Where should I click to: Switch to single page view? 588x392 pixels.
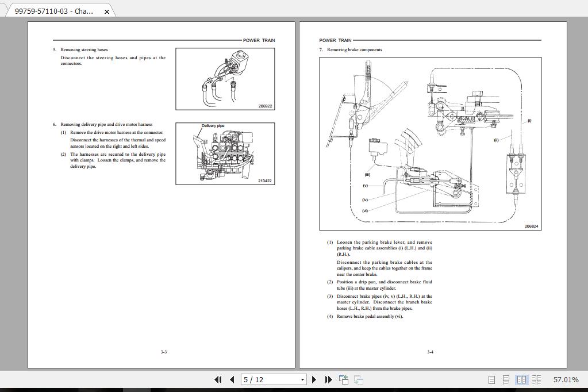click(x=491, y=379)
